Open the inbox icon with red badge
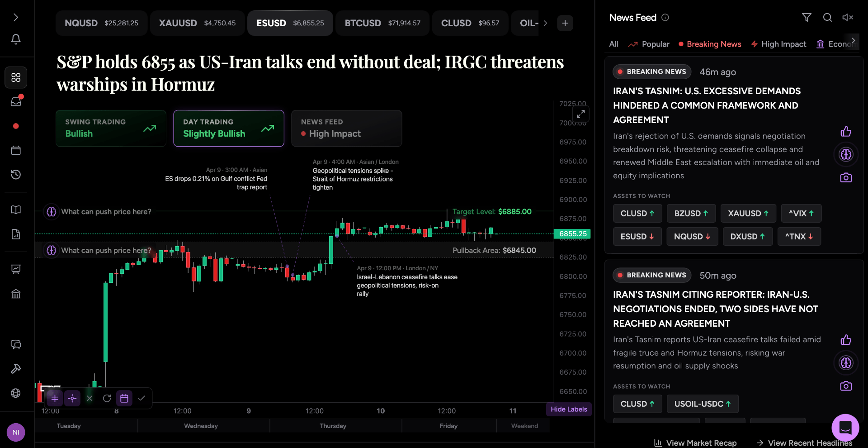Viewport: 868px width, 448px height. click(16, 101)
